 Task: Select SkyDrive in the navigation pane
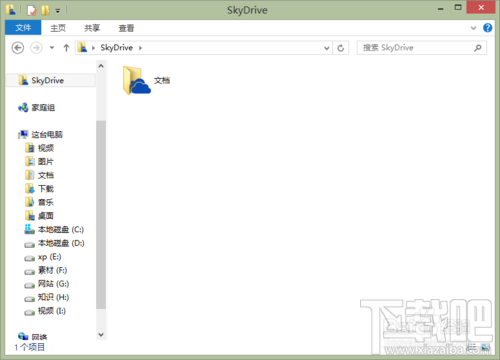point(51,80)
